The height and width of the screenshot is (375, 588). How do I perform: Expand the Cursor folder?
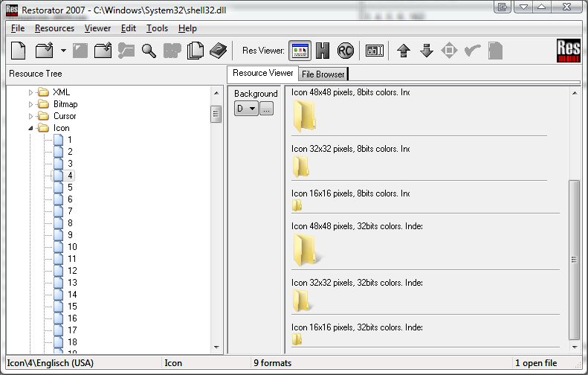[x=30, y=116]
